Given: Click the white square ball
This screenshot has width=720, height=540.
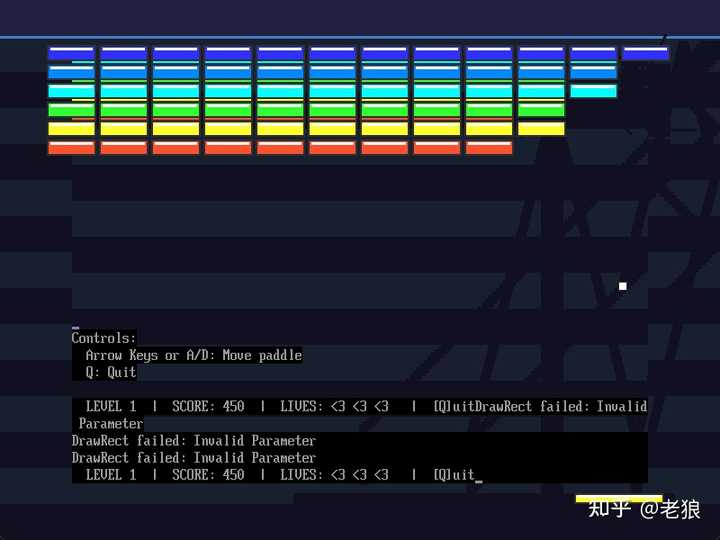Looking at the screenshot, I should [x=623, y=287].
